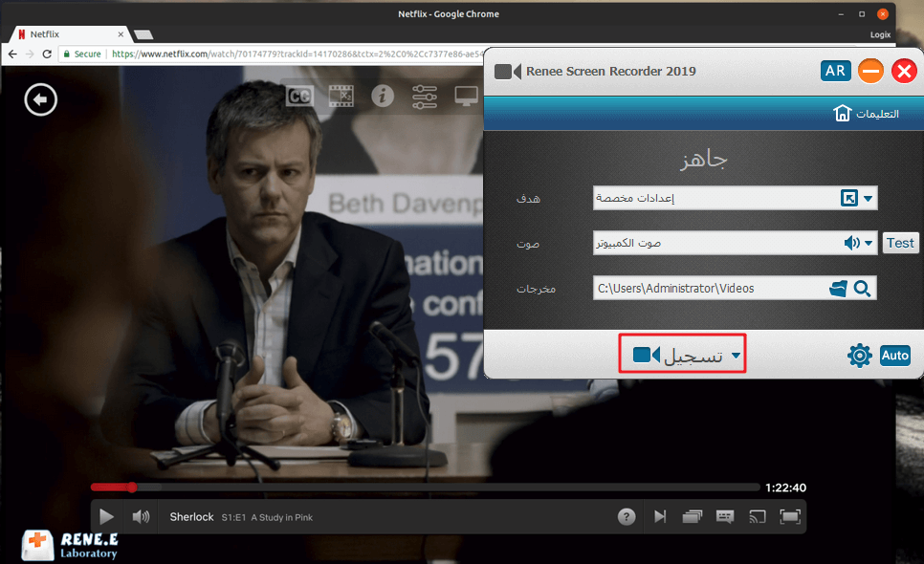Expand the هدف target dropdown arrow

pyautogui.click(x=868, y=199)
